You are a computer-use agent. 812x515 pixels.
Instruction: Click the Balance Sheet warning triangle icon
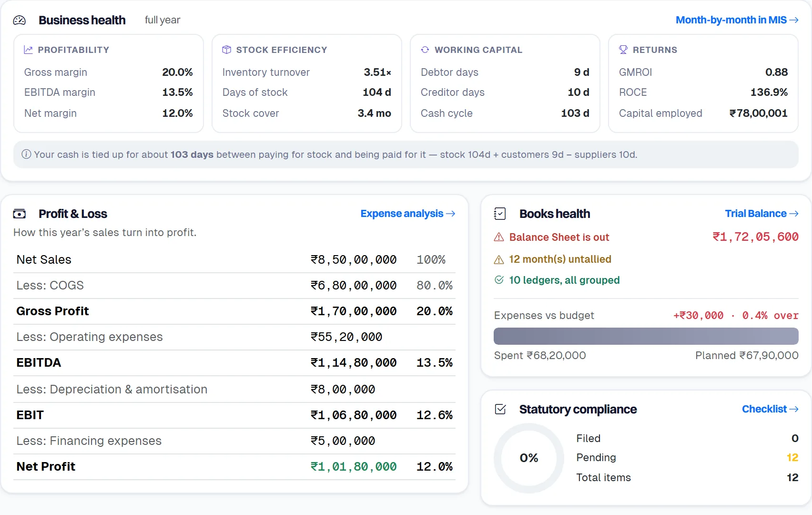[499, 237]
